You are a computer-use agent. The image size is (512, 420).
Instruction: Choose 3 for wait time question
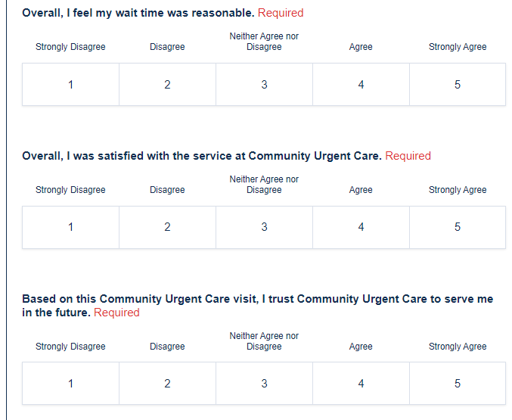[264, 85]
